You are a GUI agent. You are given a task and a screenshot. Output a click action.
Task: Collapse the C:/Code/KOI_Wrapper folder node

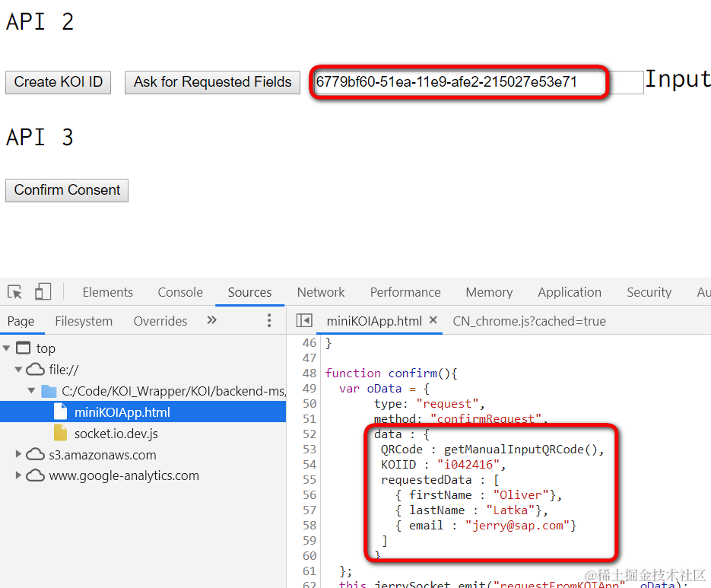coord(31,391)
